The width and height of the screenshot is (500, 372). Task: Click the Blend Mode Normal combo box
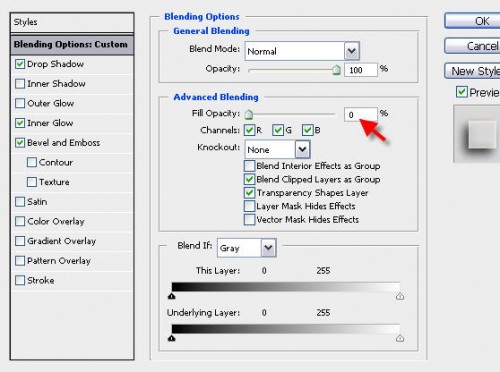[x=302, y=51]
